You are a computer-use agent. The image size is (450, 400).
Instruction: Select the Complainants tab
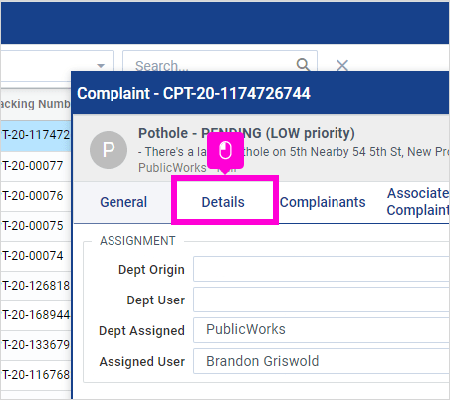click(x=322, y=202)
